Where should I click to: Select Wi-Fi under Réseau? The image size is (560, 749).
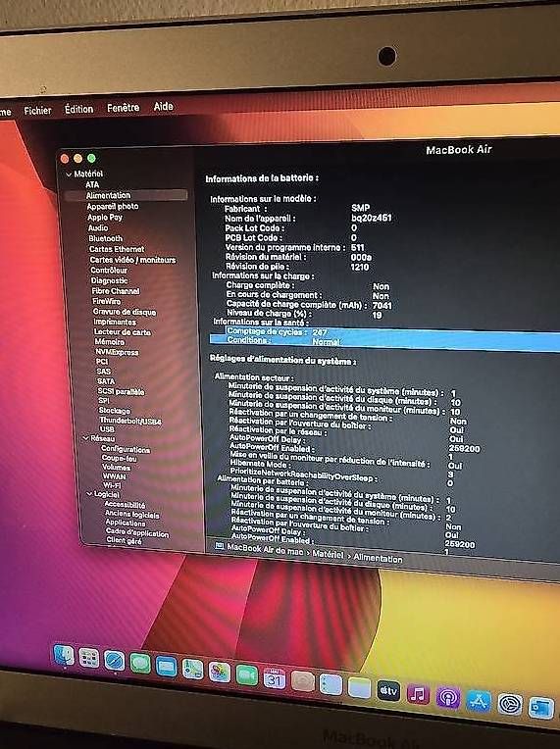click(x=112, y=485)
